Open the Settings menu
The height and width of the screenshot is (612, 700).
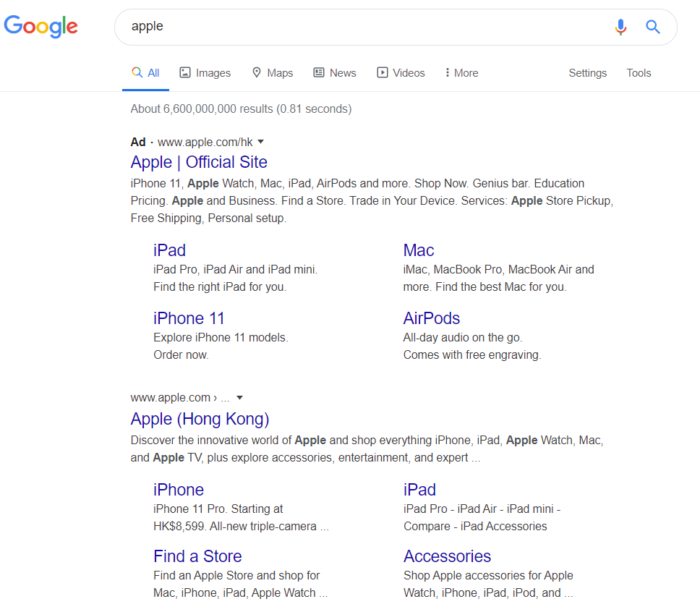tap(587, 73)
